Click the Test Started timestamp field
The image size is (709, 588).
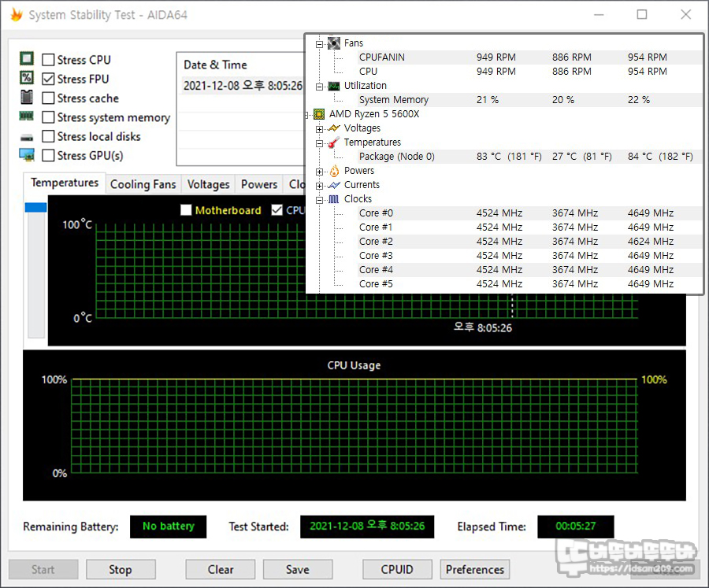pos(367,527)
